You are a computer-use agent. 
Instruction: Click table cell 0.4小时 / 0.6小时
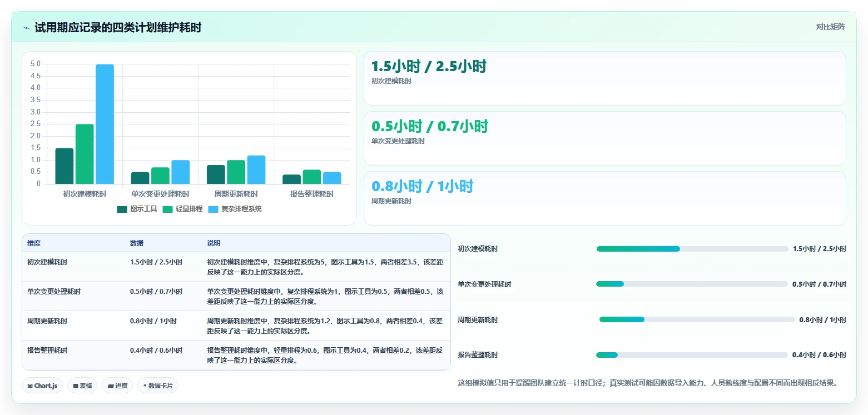point(156,350)
